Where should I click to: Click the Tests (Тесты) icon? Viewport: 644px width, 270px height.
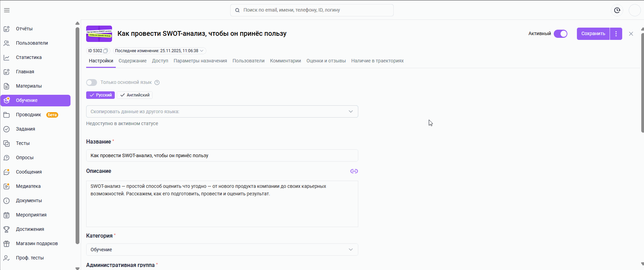click(6, 144)
